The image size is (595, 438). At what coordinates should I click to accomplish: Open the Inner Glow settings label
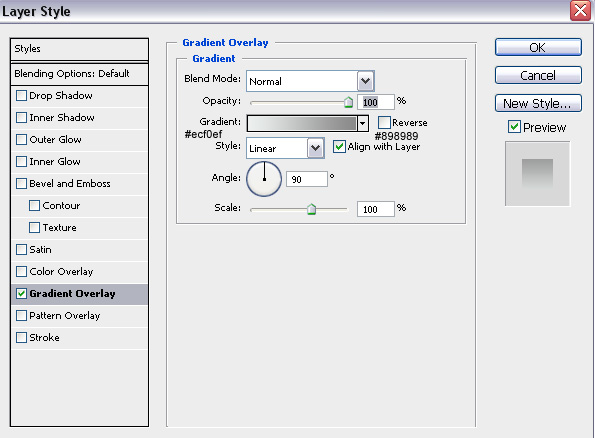pyautogui.click(x=55, y=161)
